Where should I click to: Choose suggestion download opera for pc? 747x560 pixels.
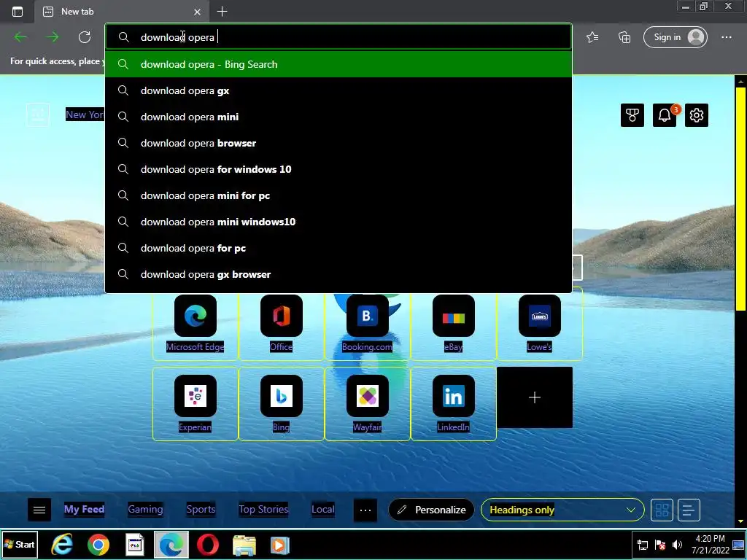[x=338, y=248]
